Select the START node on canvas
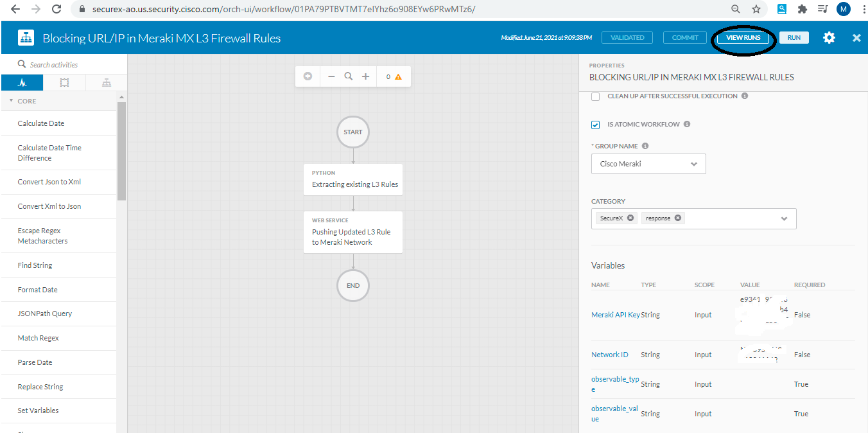 click(x=353, y=132)
